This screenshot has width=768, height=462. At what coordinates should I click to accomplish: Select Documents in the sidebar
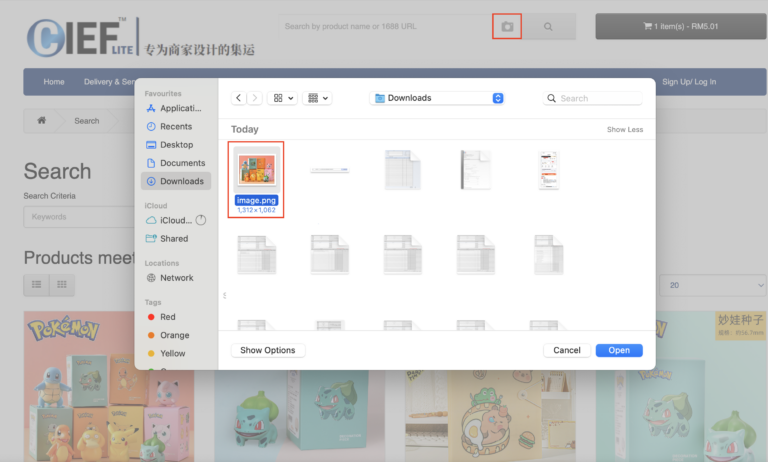click(x=176, y=163)
